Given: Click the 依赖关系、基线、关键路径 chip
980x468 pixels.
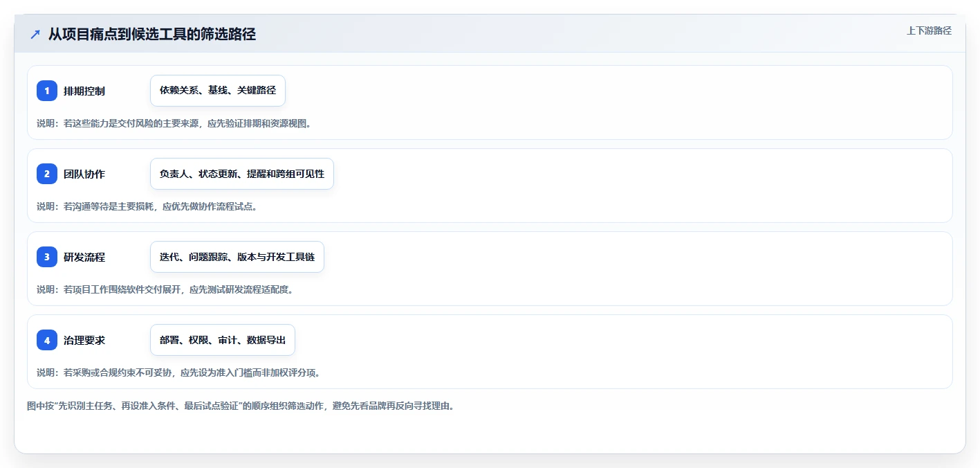Looking at the screenshot, I should pyautogui.click(x=218, y=91).
